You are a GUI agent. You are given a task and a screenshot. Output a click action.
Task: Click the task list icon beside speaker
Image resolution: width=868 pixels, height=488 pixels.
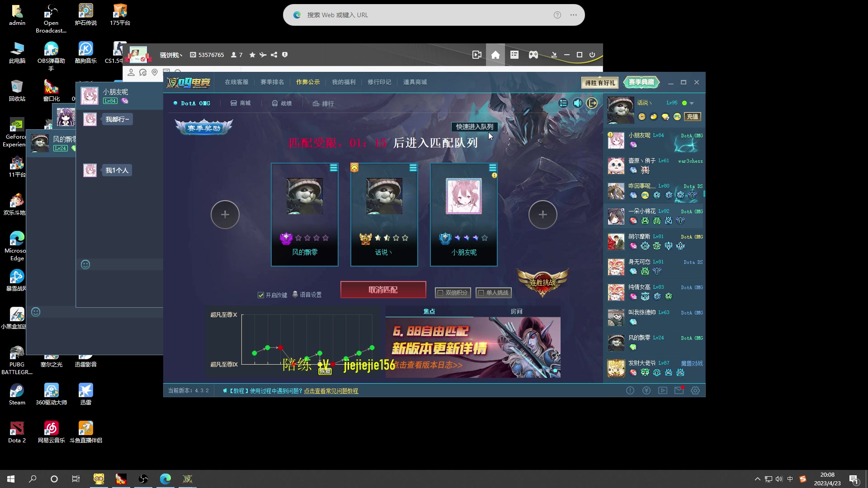[x=563, y=103]
